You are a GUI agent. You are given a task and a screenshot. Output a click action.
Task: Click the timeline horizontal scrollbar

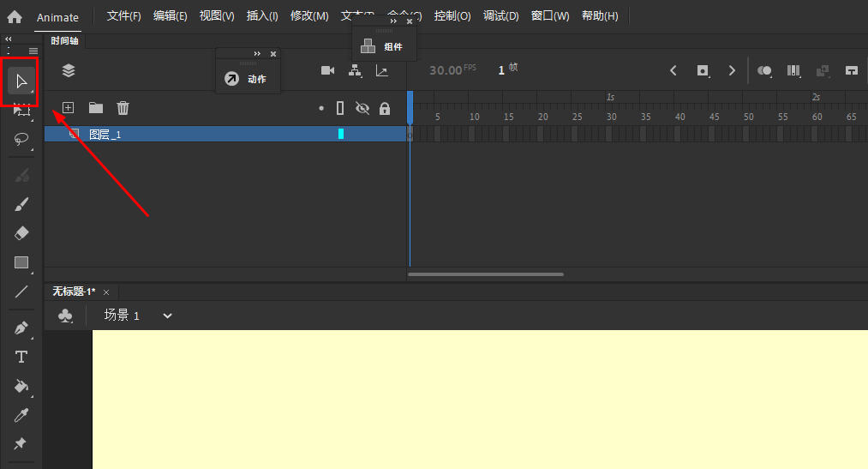[486, 274]
